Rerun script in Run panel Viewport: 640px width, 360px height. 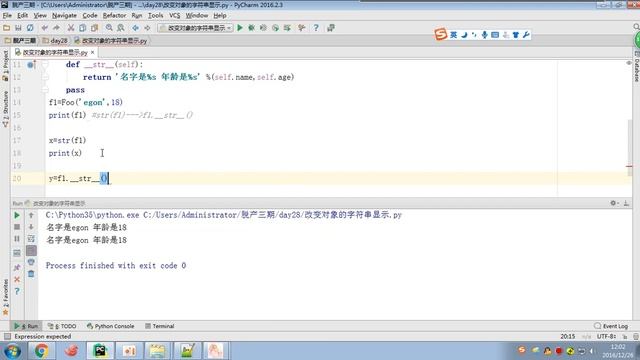point(17,215)
